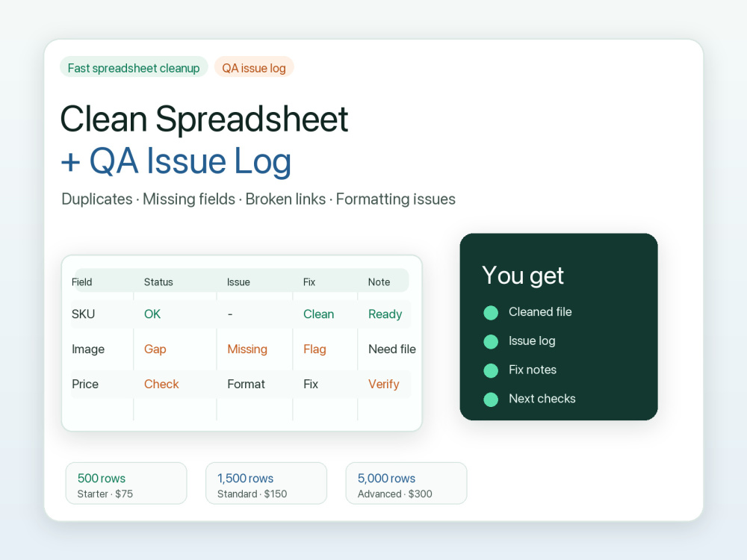Click the green bullet beside Next checks

pyautogui.click(x=491, y=399)
